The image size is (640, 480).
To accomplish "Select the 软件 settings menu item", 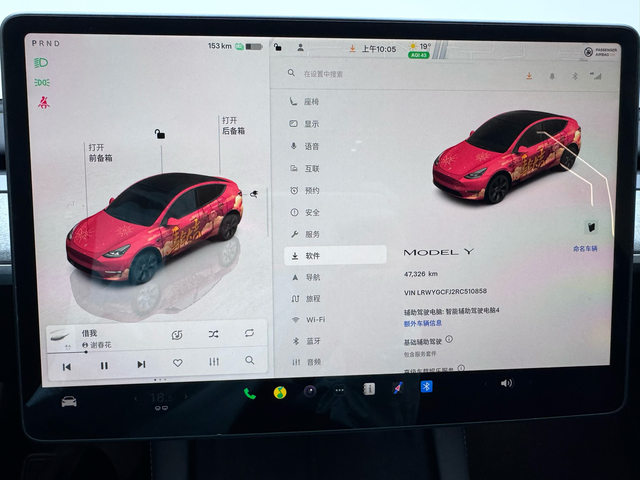I will (335, 256).
